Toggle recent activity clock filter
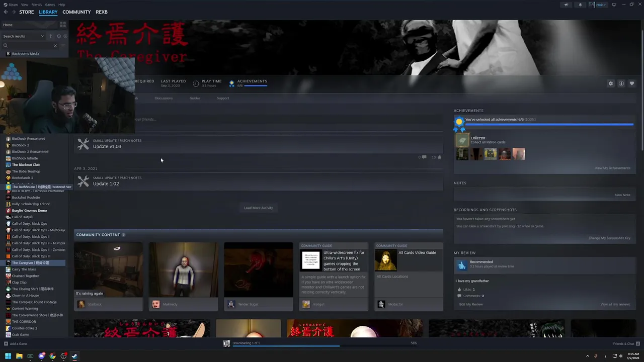The width and height of the screenshot is (644, 362). pyautogui.click(x=58, y=36)
